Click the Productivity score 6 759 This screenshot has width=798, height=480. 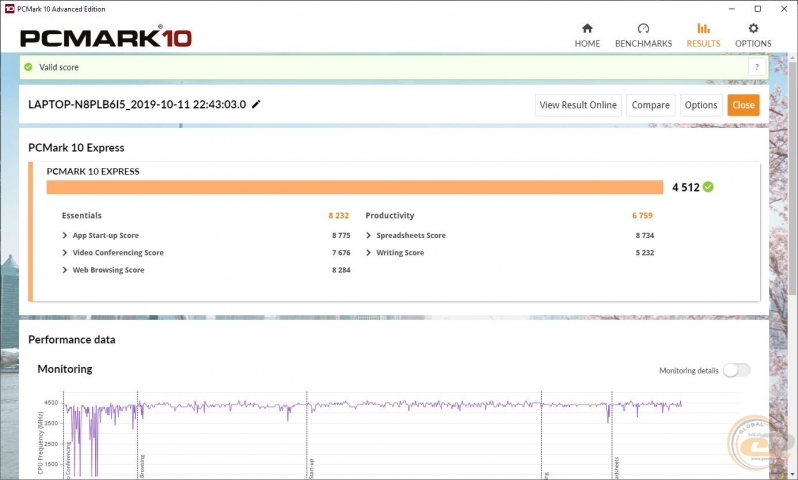click(642, 215)
